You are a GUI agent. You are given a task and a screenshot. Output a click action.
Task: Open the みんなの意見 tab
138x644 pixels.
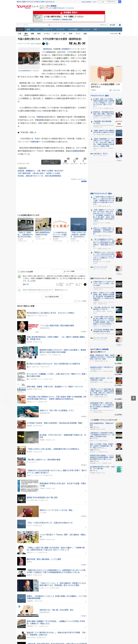point(73,29)
